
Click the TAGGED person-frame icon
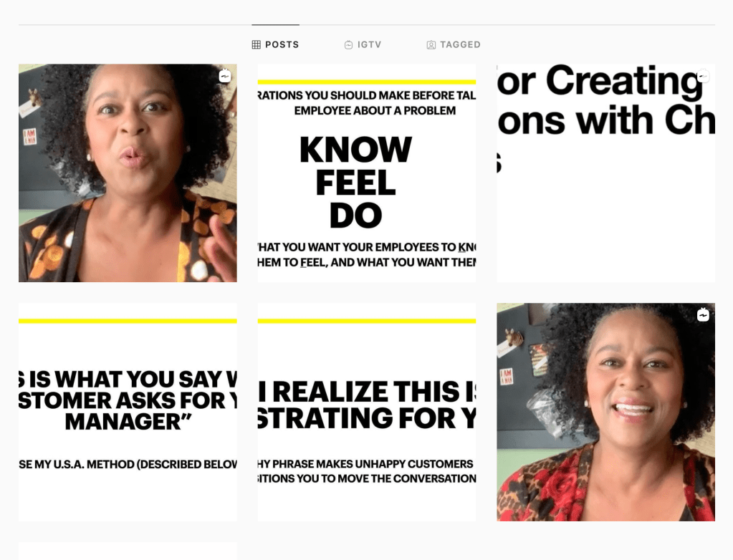click(x=431, y=45)
